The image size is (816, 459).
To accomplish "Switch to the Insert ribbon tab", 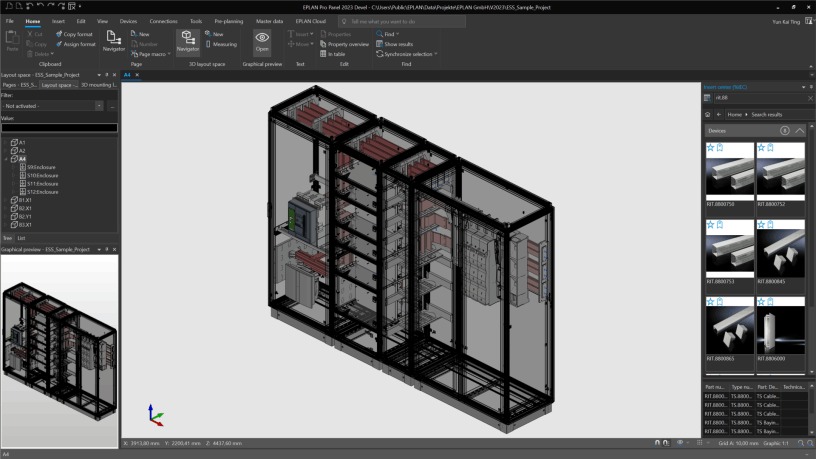I will coord(58,21).
